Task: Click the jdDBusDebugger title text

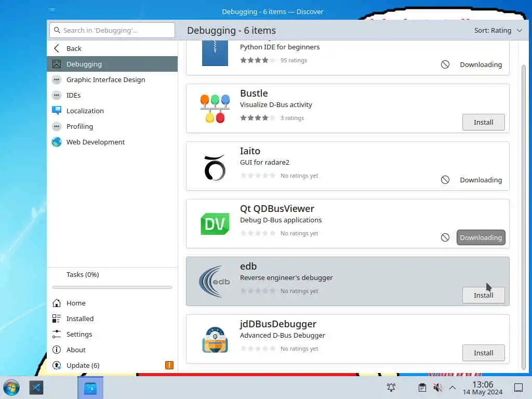Action: (278, 324)
